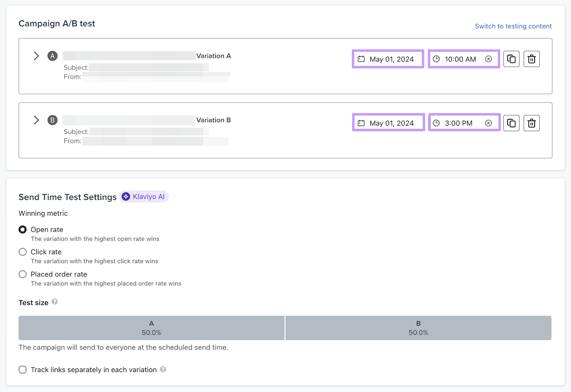Open the date picker for Variation A
Screen dimensions: 571x392
click(388, 59)
